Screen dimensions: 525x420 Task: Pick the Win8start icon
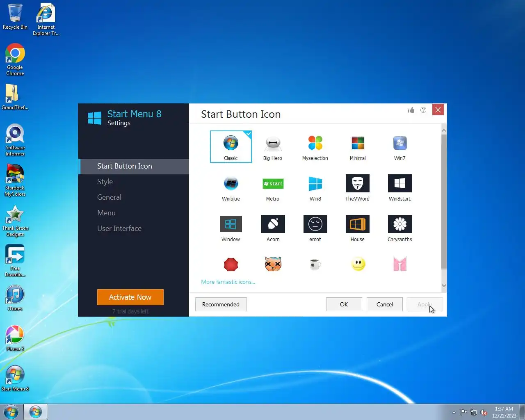click(x=400, y=187)
